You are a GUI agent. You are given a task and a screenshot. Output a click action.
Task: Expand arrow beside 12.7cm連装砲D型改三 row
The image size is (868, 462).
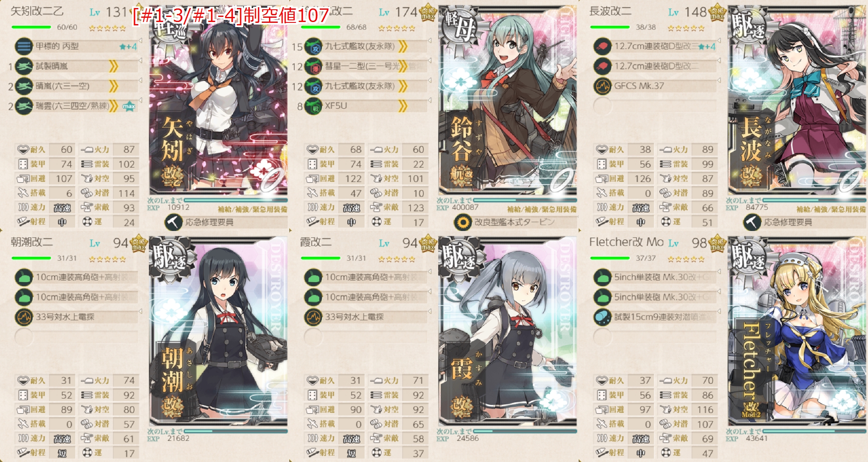click(x=719, y=40)
